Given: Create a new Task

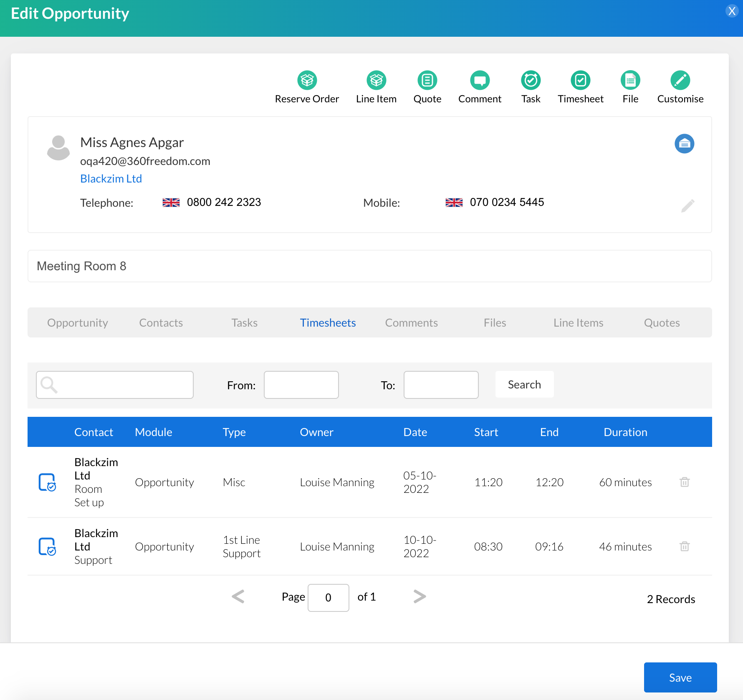Looking at the screenshot, I should point(531,80).
